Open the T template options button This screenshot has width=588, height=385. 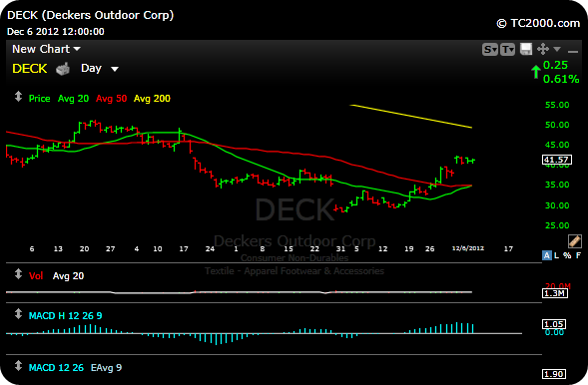point(507,50)
